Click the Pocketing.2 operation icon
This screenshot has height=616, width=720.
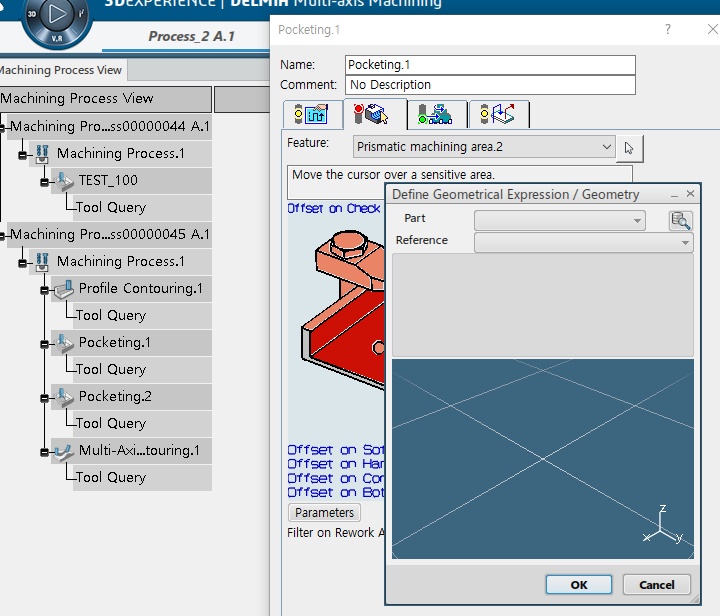click(63, 397)
